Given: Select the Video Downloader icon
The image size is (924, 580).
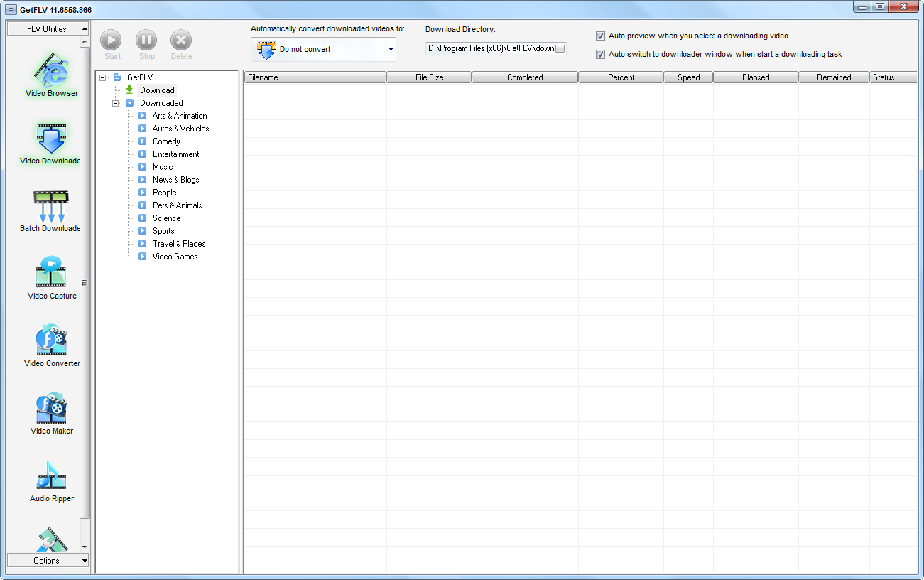Looking at the screenshot, I should [x=51, y=141].
